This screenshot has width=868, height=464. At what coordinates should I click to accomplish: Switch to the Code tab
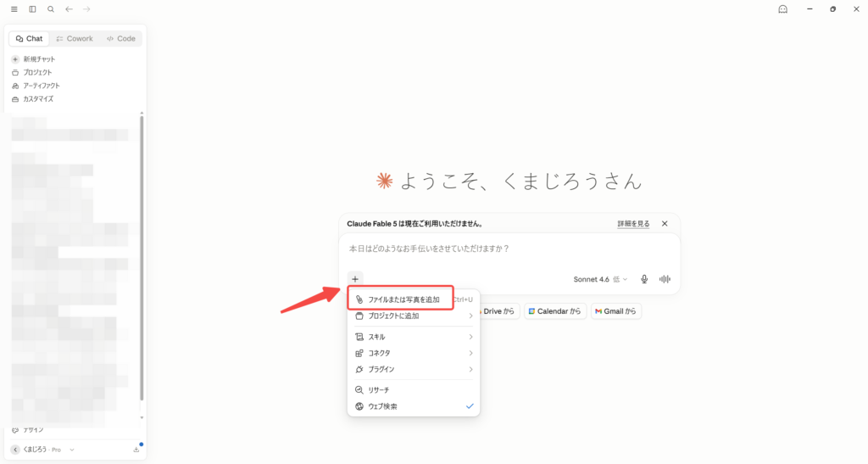[x=121, y=39]
